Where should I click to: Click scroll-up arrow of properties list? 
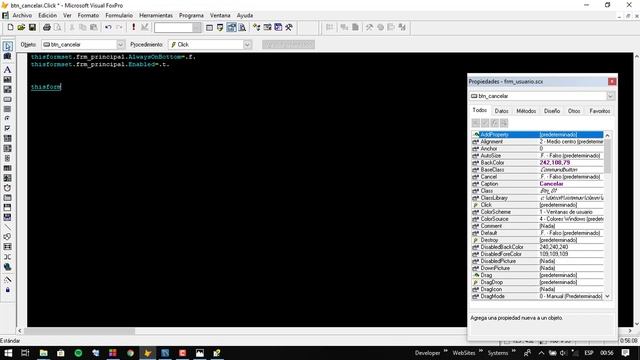(607, 135)
